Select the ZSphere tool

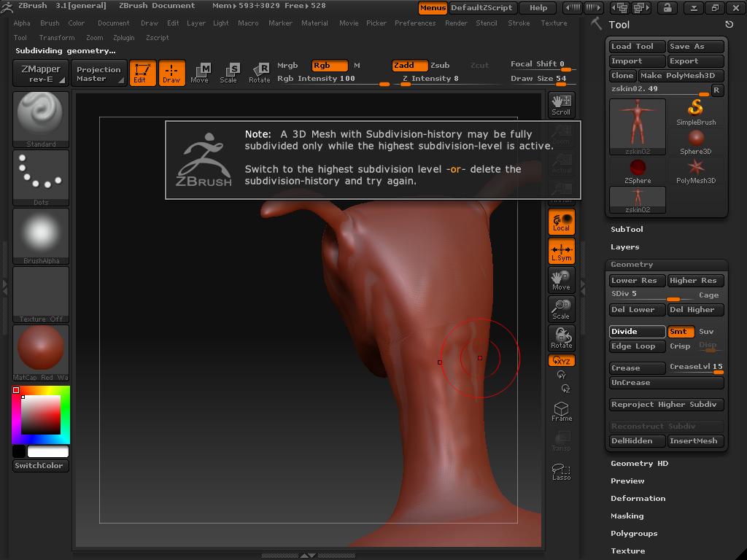tap(638, 171)
